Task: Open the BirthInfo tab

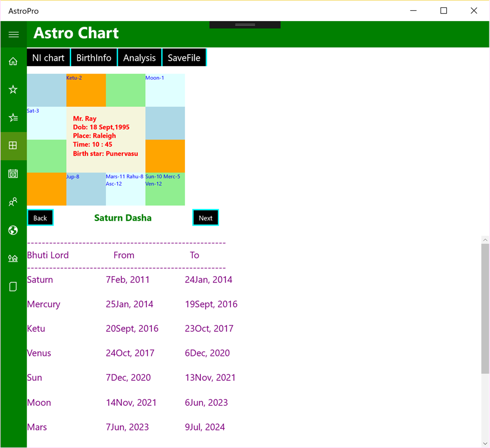Action: point(94,57)
